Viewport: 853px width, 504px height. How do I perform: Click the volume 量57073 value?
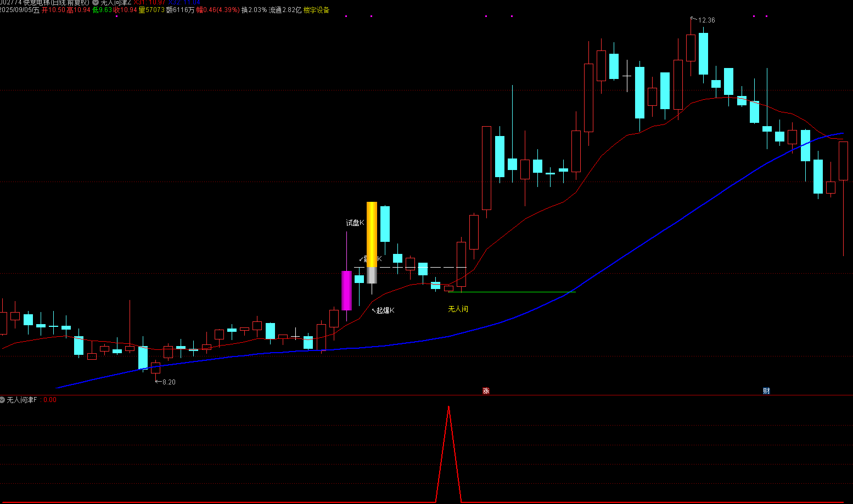[151, 10]
